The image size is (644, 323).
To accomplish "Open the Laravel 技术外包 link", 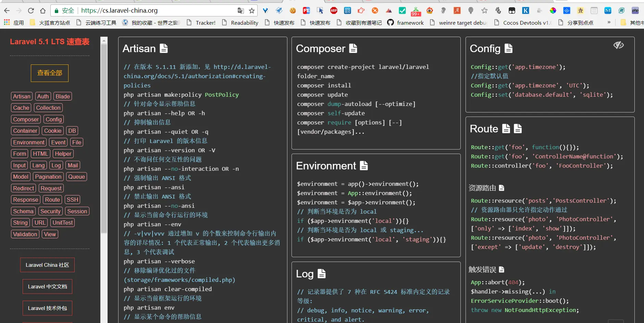I will pos(47,308).
